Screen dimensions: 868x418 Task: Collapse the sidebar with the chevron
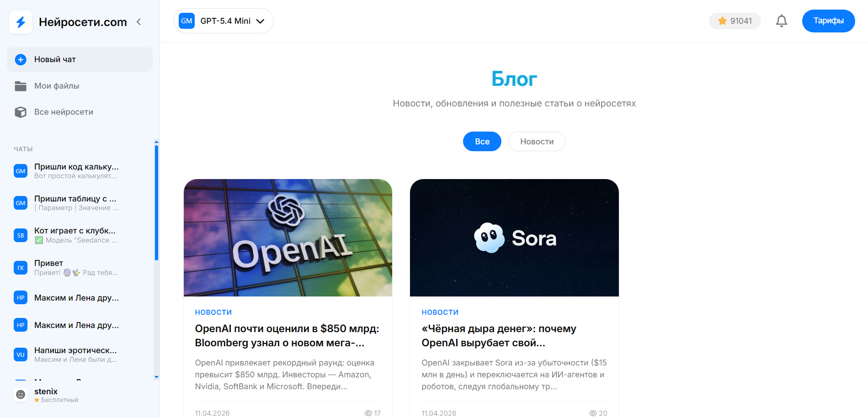(x=139, y=22)
